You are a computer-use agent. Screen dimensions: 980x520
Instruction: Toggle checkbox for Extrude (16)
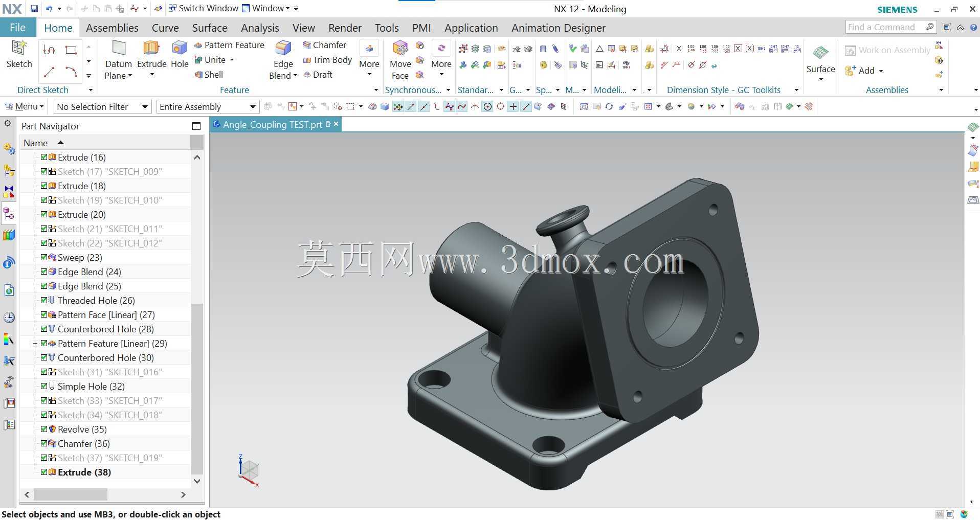44,157
